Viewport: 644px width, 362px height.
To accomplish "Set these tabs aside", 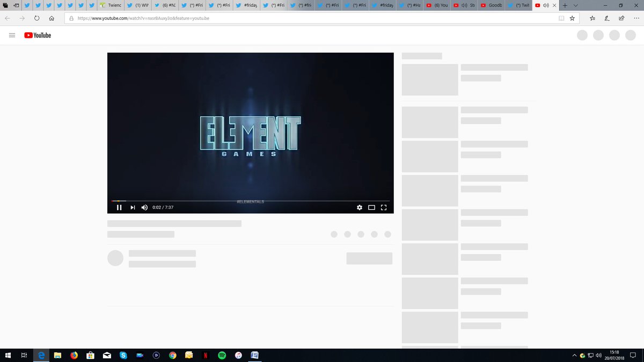I will pyautogui.click(x=16, y=5).
